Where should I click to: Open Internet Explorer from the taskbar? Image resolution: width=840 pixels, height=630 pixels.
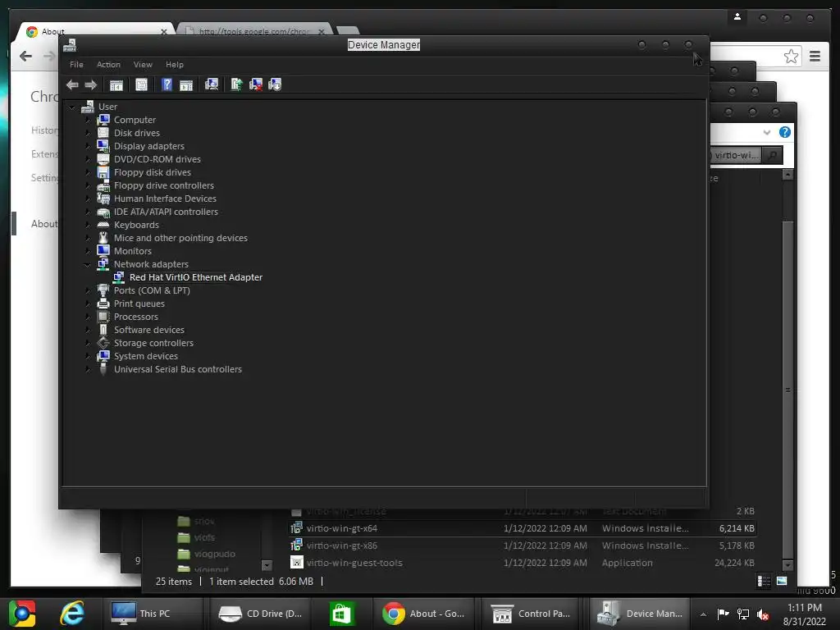pyautogui.click(x=72, y=614)
